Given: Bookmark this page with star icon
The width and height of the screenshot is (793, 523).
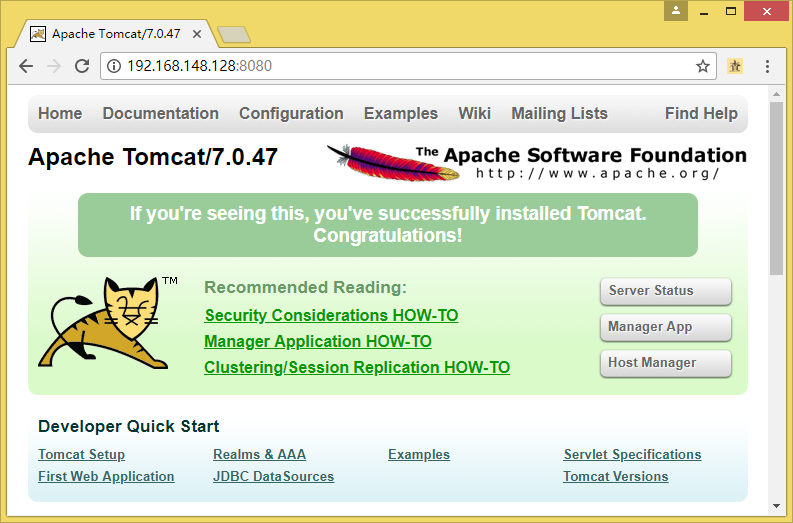Looking at the screenshot, I should (x=703, y=66).
